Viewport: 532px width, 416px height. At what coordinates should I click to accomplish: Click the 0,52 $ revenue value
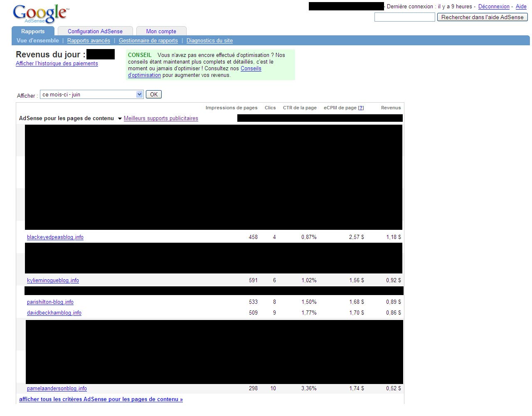394,388
